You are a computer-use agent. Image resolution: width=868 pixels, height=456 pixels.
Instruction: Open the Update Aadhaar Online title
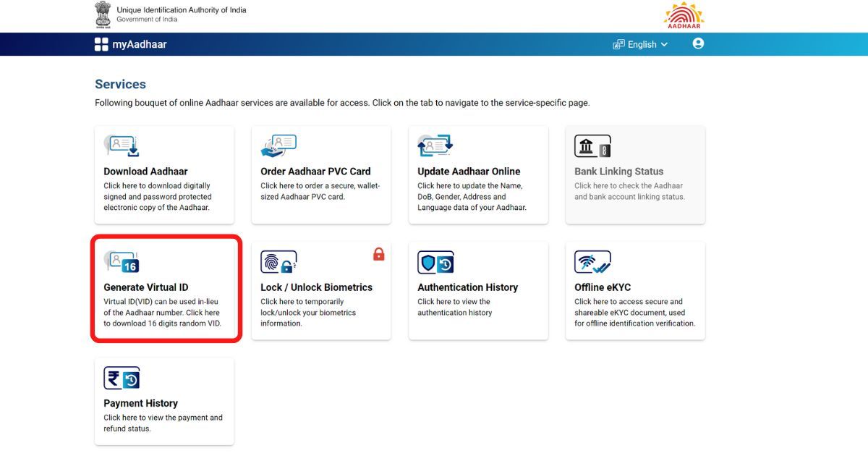pyautogui.click(x=469, y=172)
